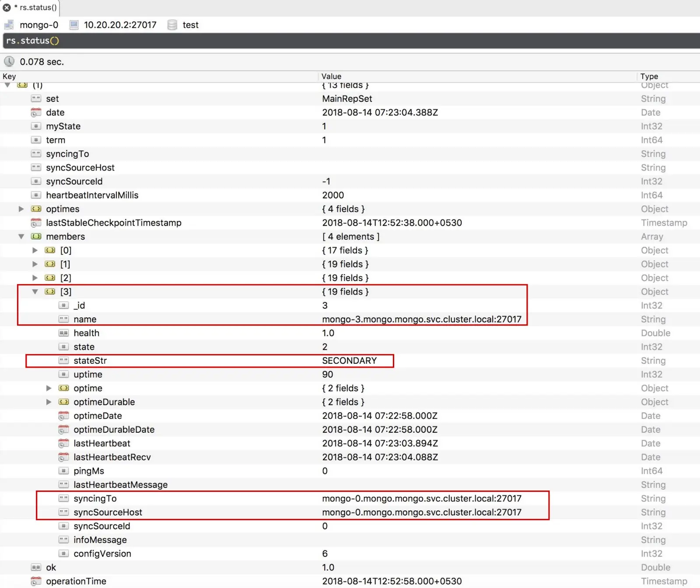Click the string icon for set
700x588 pixels.
click(36, 99)
